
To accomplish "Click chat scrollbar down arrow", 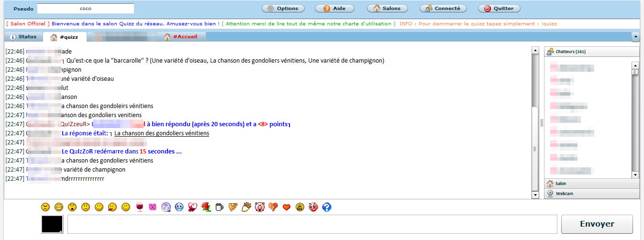I will (535, 195).
